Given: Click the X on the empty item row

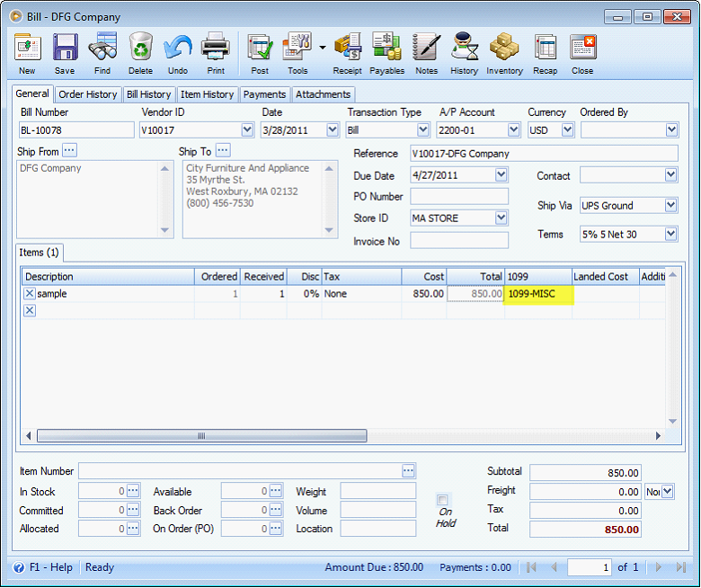Looking at the screenshot, I should [30, 311].
